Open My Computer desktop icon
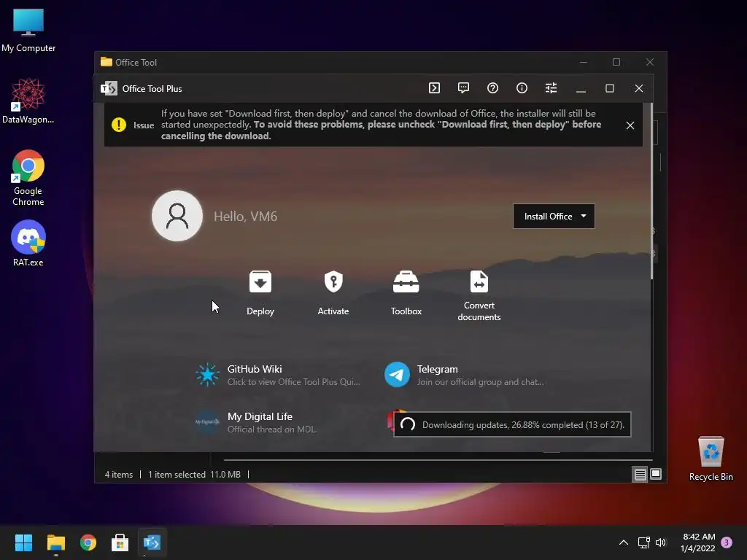 (28, 31)
